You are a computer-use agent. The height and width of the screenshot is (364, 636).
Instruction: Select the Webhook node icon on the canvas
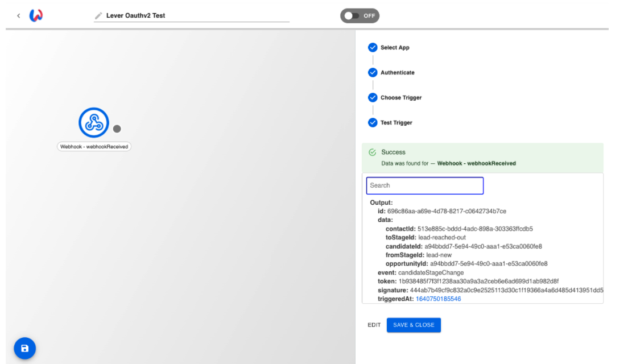pos(94,122)
